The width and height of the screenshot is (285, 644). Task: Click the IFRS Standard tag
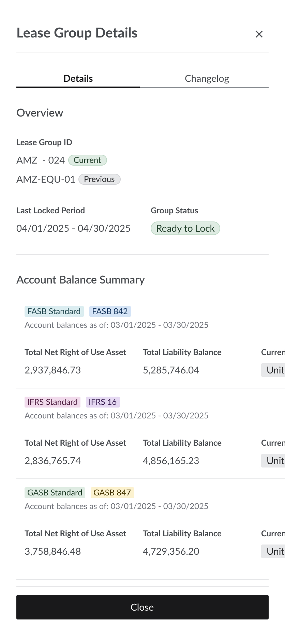click(x=52, y=402)
